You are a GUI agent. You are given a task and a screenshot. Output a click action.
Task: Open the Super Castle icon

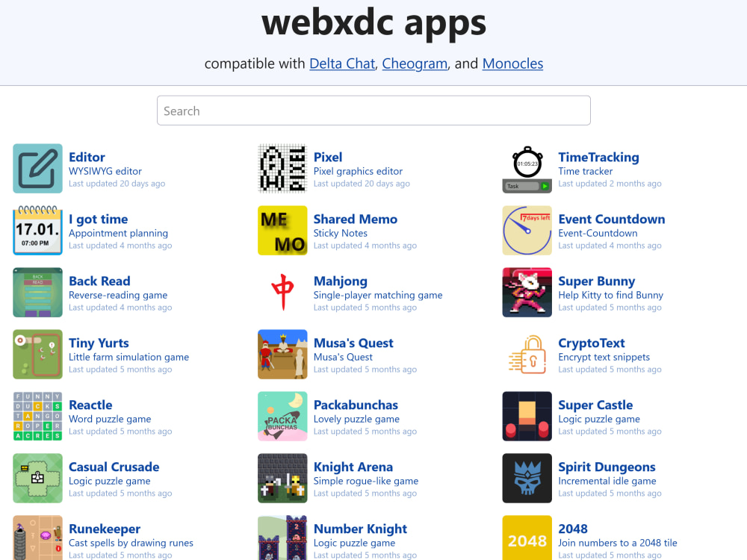[527, 416]
